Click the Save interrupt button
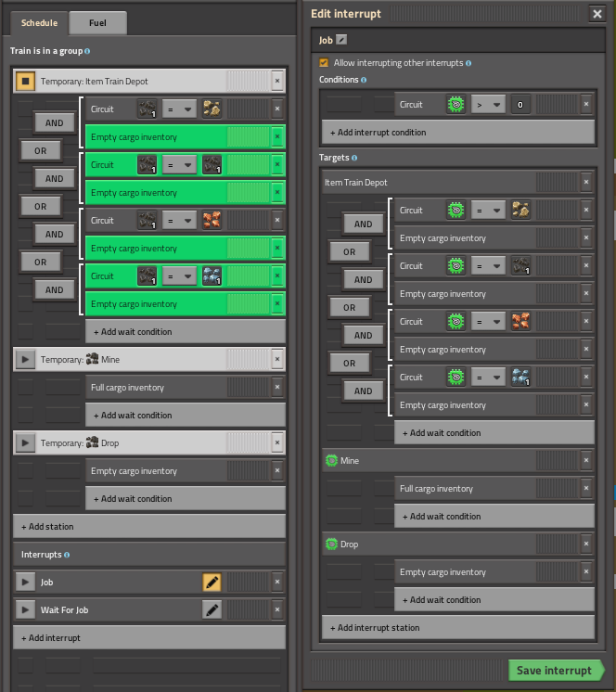Viewport: 616px width, 692px height. pyautogui.click(x=554, y=671)
